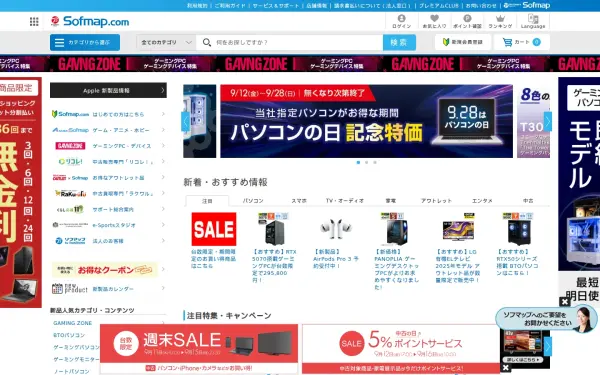This screenshot has height=375, width=600.
Task: Click the Sofmap logo in the top blue bar
Action: (x=527, y=5)
